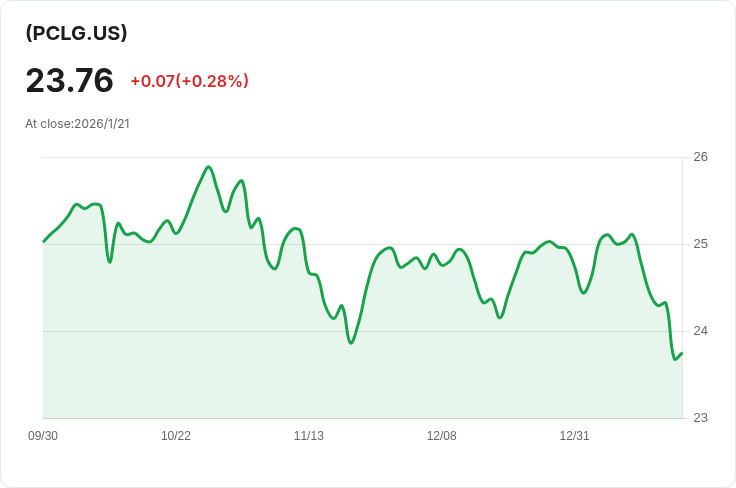Click the red +0.07(+0.28%) change indicator
This screenshot has width=736, height=488.
(x=190, y=81)
